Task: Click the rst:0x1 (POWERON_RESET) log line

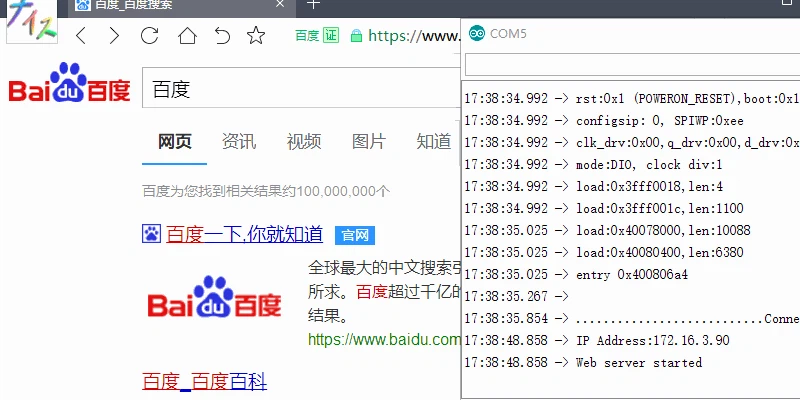Action: point(632,99)
